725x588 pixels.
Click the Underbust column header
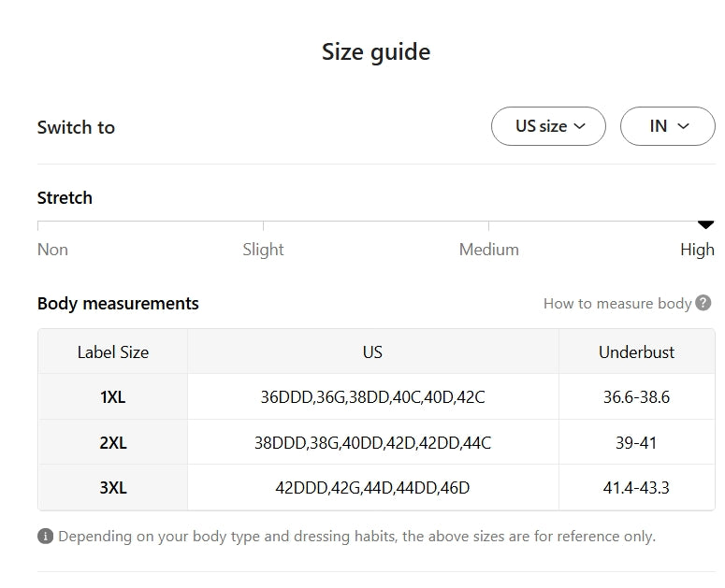636,352
